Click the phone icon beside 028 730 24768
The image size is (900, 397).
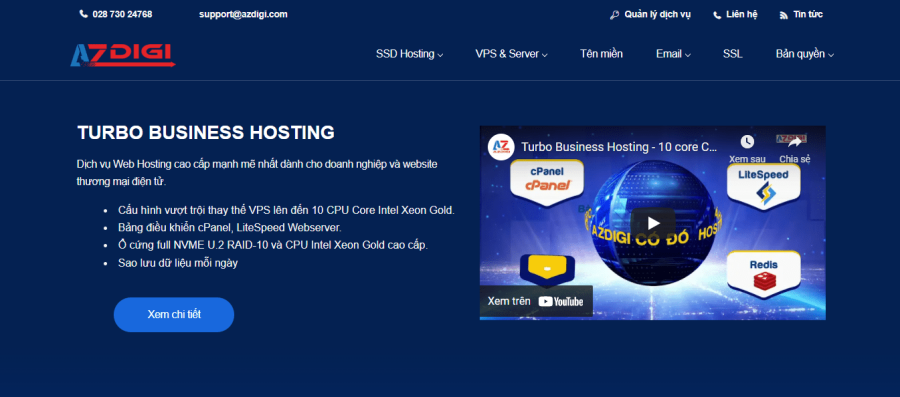click(84, 14)
